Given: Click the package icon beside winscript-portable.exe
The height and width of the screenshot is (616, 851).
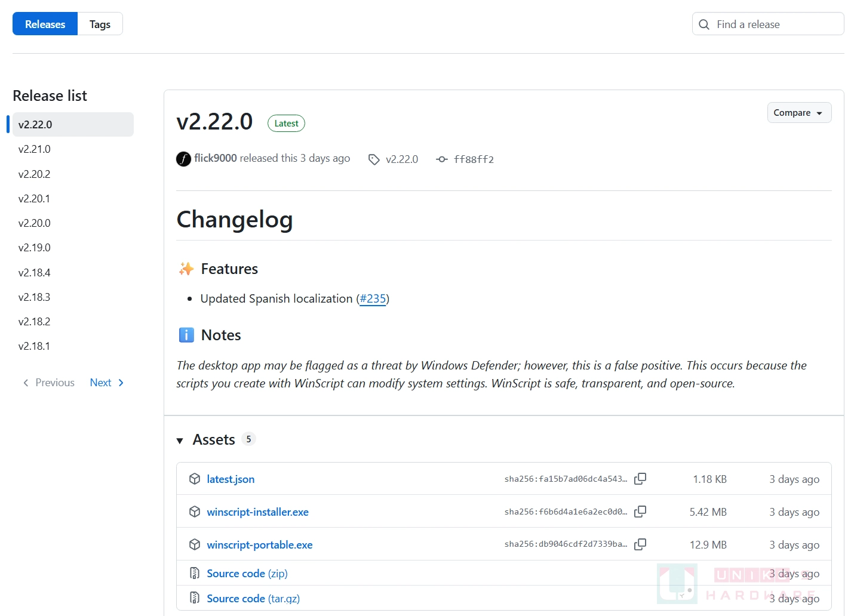Looking at the screenshot, I should point(195,544).
